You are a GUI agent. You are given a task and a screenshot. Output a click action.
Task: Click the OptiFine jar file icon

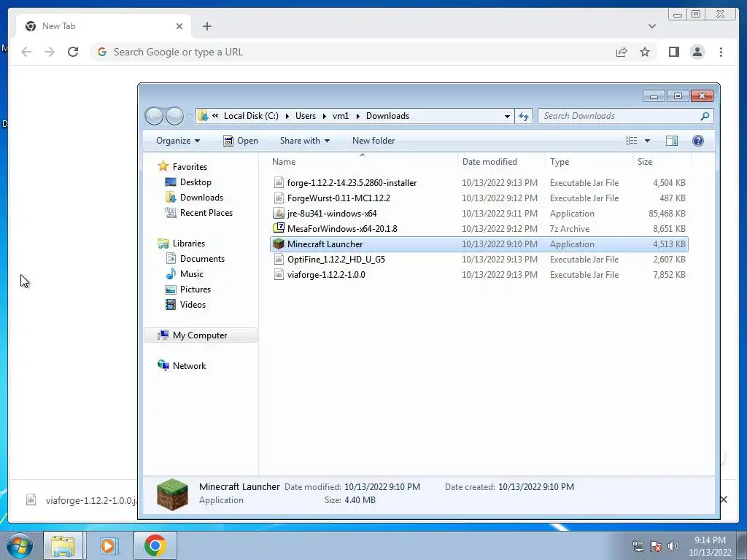point(279,260)
